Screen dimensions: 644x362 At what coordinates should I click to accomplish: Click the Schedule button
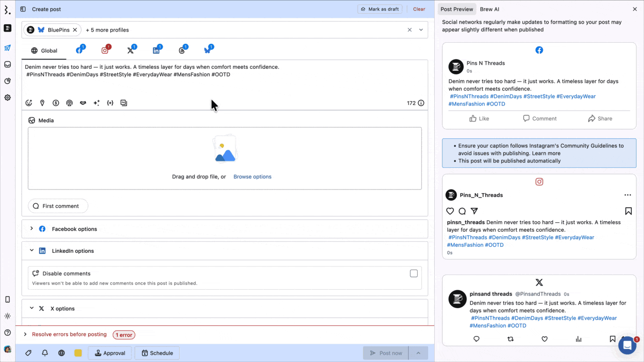coord(157,353)
